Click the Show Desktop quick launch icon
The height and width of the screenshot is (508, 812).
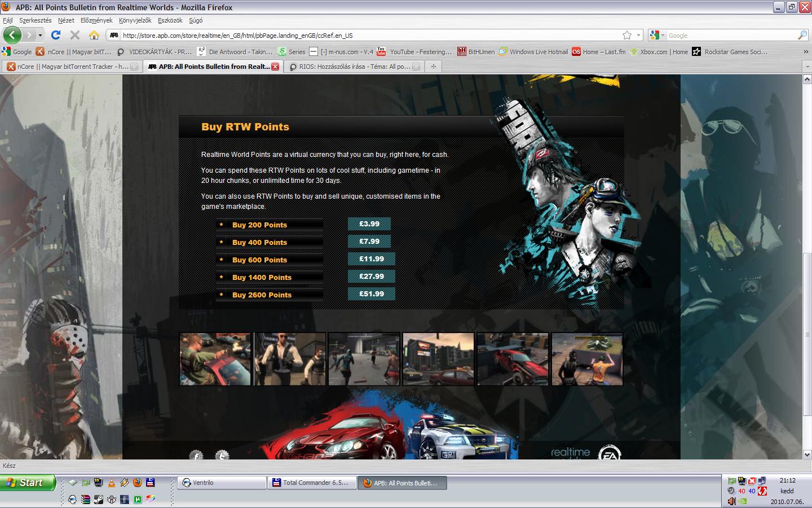pyautogui.click(x=73, y=483)
